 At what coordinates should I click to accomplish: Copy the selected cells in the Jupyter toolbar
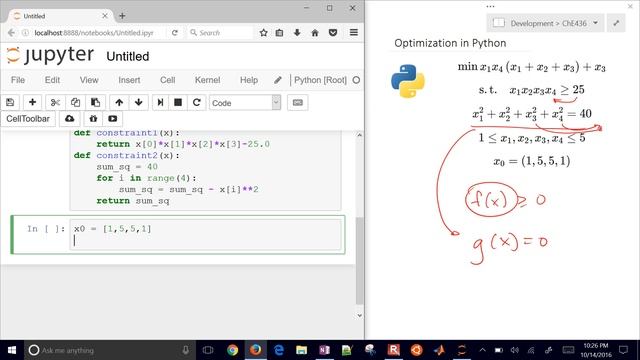[75, 102]
